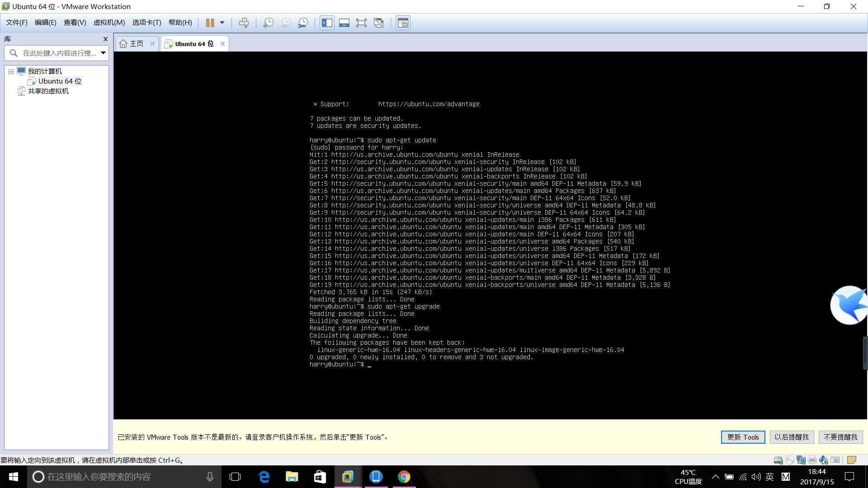Click the blue phone app taskbar icon
Image resolution: width=868 pixels, height=488 pixels.
pyautogui.click(x=376, y=477)
